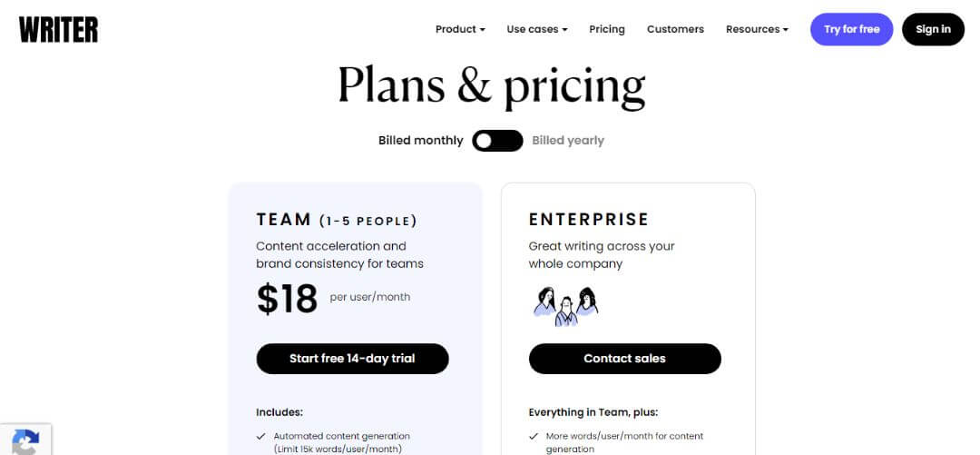Click the Try for free button

click(851, 29)
